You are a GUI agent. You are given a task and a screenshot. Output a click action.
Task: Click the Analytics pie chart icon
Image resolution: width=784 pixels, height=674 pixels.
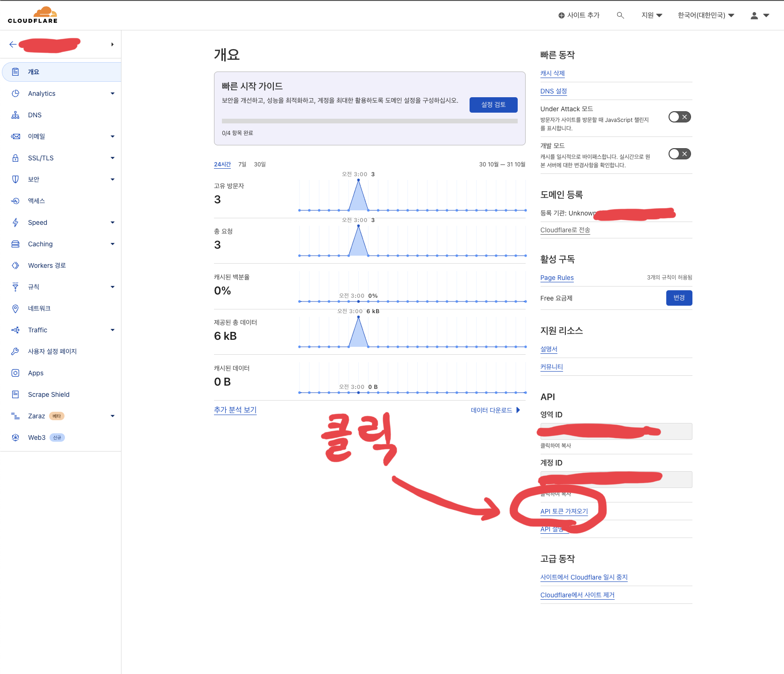[15, 93]
